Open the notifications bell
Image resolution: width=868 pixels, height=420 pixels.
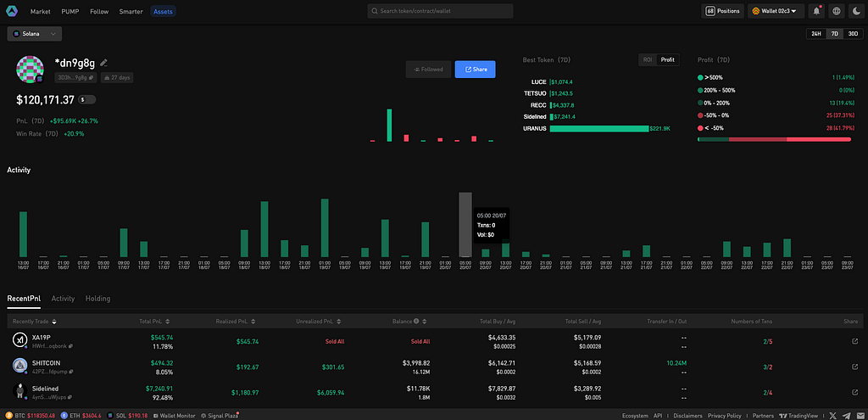tap(816, 11)
